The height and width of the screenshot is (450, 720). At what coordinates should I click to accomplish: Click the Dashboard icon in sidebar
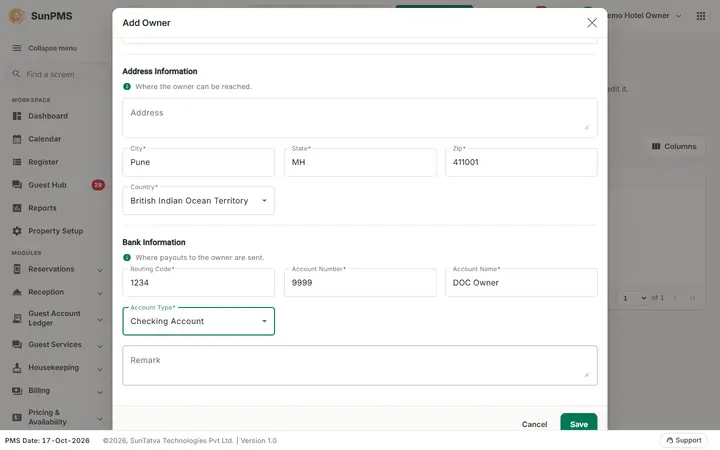(x=17, y=116)
